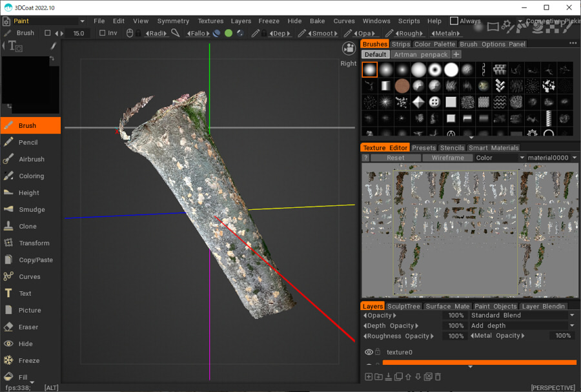
Task: Pick the ring-shaped brush alpha
Action: [434, 70]
